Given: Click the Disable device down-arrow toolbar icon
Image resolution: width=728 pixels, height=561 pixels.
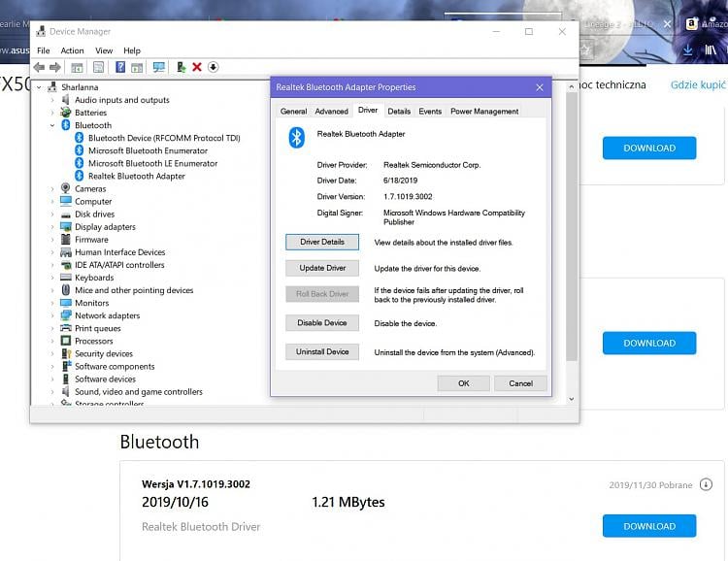Looking at the screenshot, I should click(x=214, y=67).
